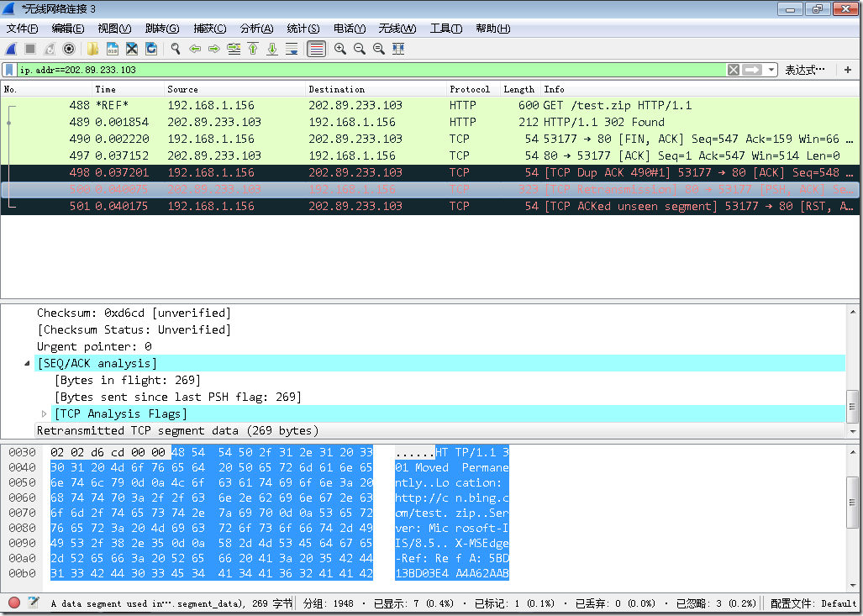This screenshot has width=863, height=616.
Task: Open the 文件(F) menu
Action: 22,29
